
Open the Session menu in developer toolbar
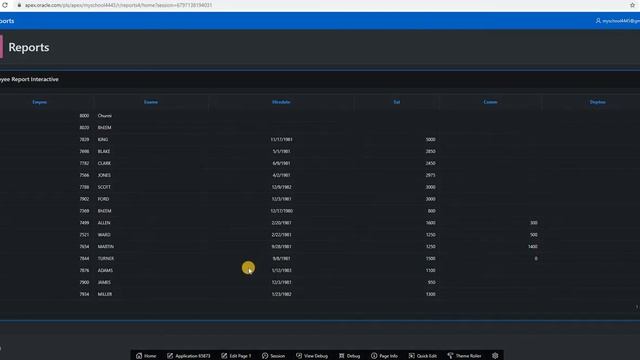(273, 356)
